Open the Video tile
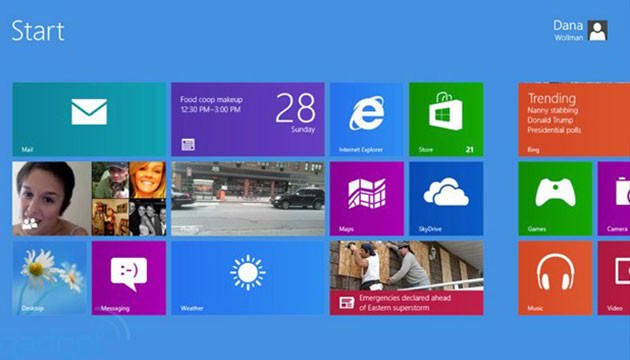 [614, 278]
